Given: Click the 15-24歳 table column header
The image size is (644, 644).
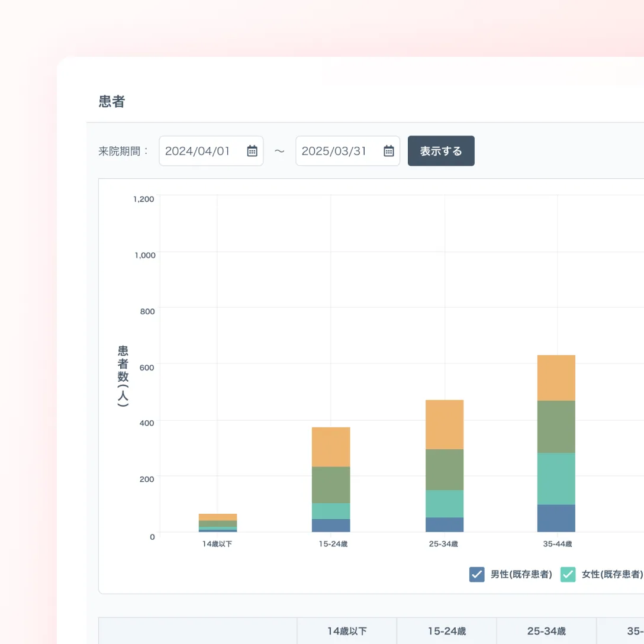Looking at the screenshot, I should pos(447,631).
